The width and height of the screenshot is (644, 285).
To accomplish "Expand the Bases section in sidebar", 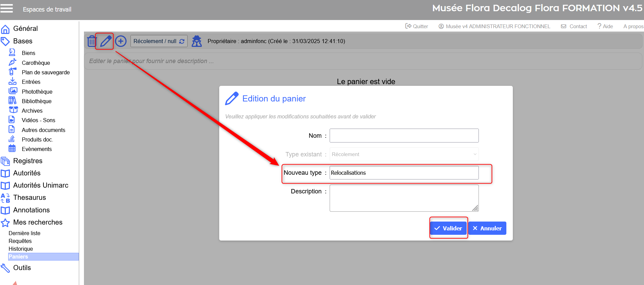I will [x=22, y=41].
